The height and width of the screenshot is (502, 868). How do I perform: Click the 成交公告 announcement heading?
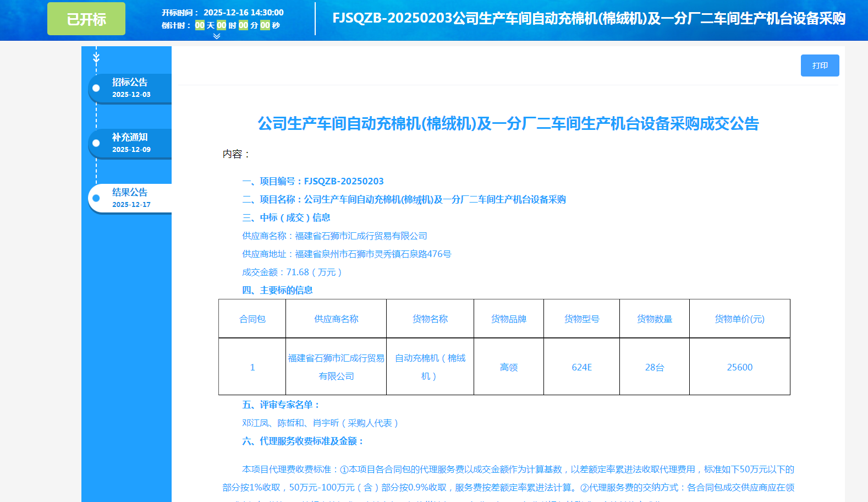click(508, 124)
